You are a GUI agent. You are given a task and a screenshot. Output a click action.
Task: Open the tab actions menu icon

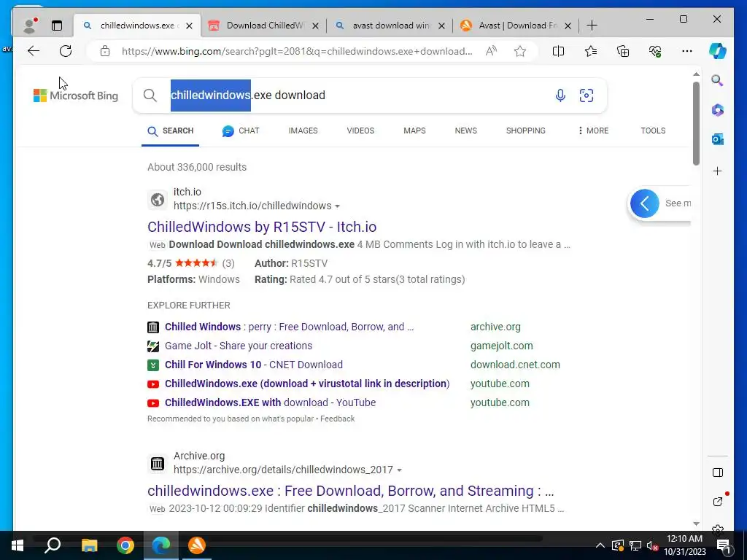pos(57,26)
